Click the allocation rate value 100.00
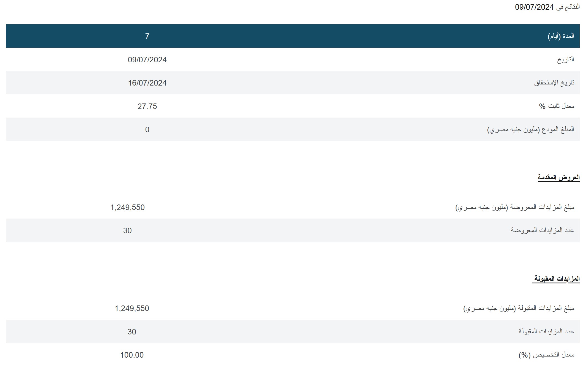588x367 pixels. click(132, 355)
